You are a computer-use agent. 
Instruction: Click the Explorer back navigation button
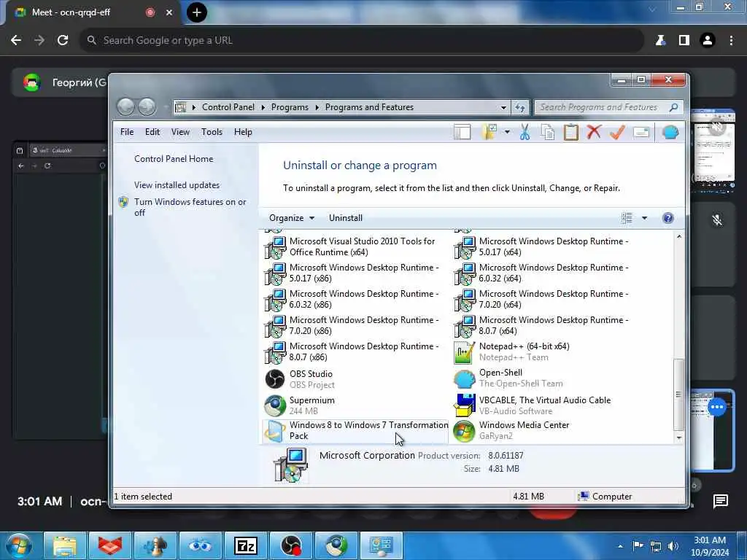pyautogui.click(x=125, y=106)
